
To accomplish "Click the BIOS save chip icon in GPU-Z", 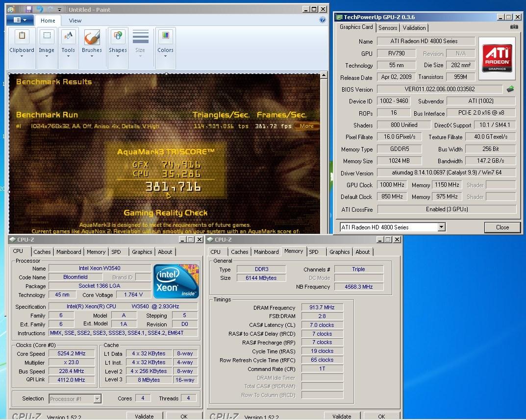I will click(x=510, y=89).
